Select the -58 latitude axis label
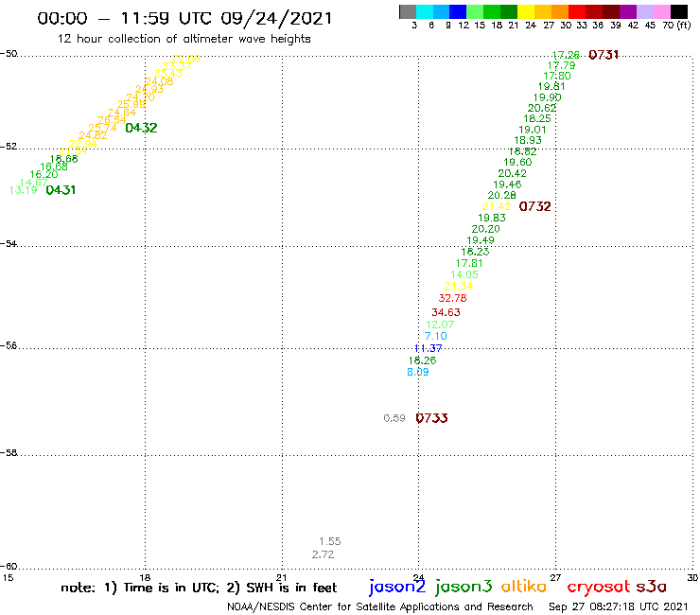Screen dimensions: 700x615 pos(9,452)
